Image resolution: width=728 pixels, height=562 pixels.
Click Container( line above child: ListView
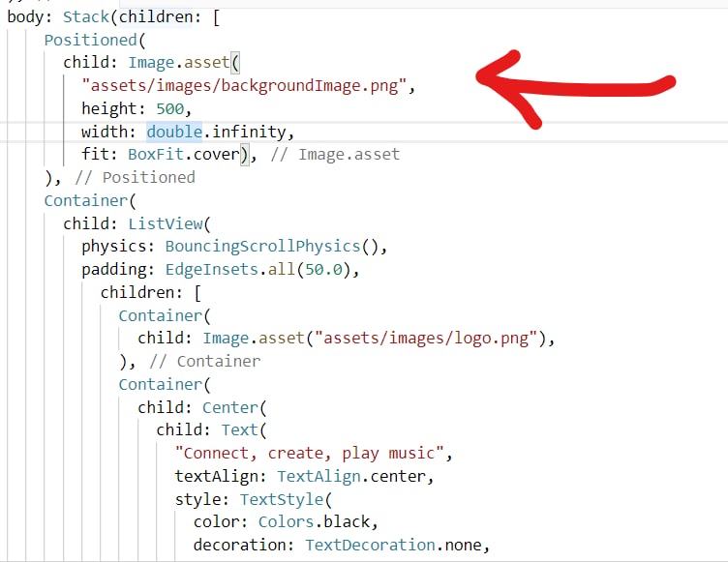[90, 201]
